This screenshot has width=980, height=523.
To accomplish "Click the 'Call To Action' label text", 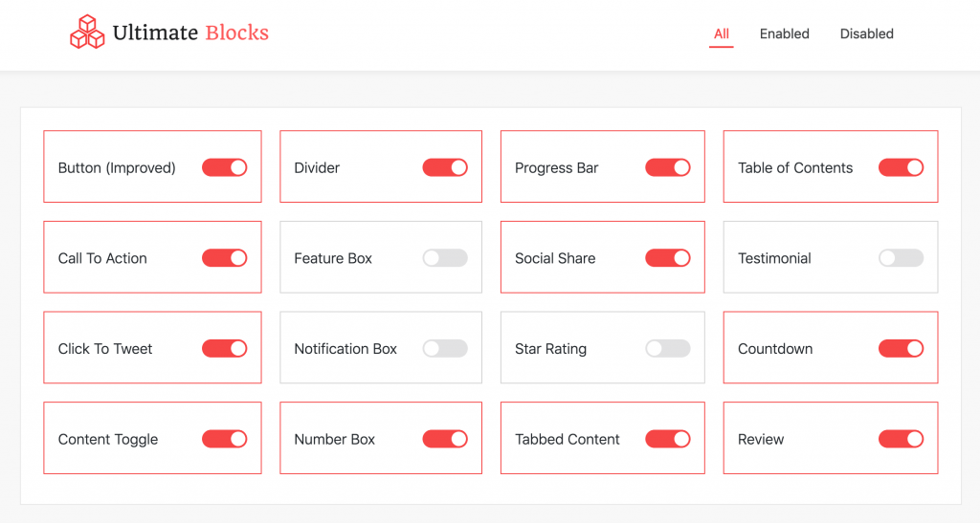I will coord(102,258).
